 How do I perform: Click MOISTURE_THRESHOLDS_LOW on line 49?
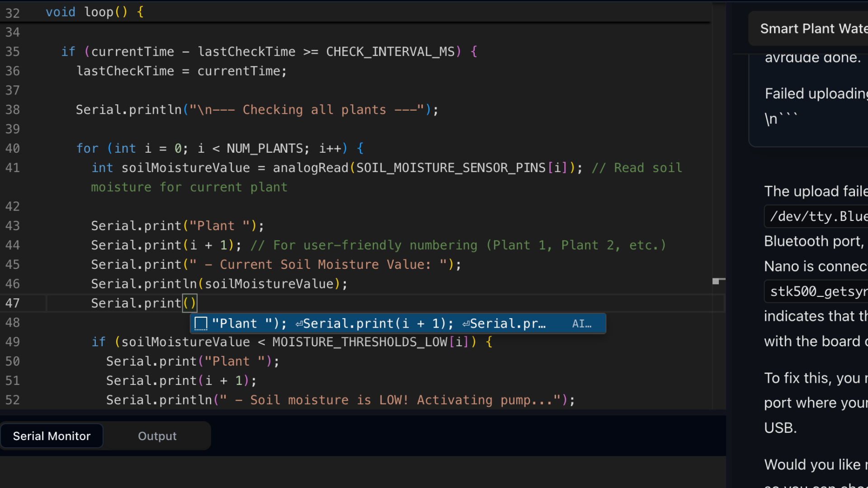click(360, 342)
